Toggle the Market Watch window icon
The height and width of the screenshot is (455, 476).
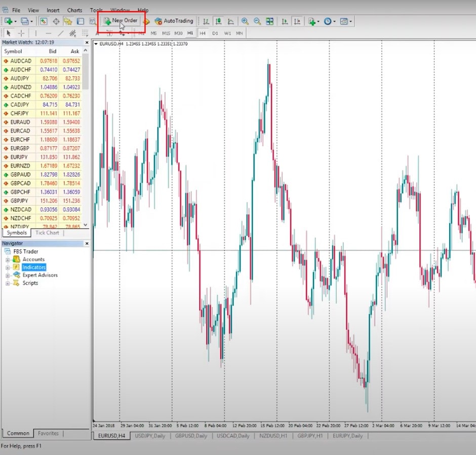coord(44,21)
